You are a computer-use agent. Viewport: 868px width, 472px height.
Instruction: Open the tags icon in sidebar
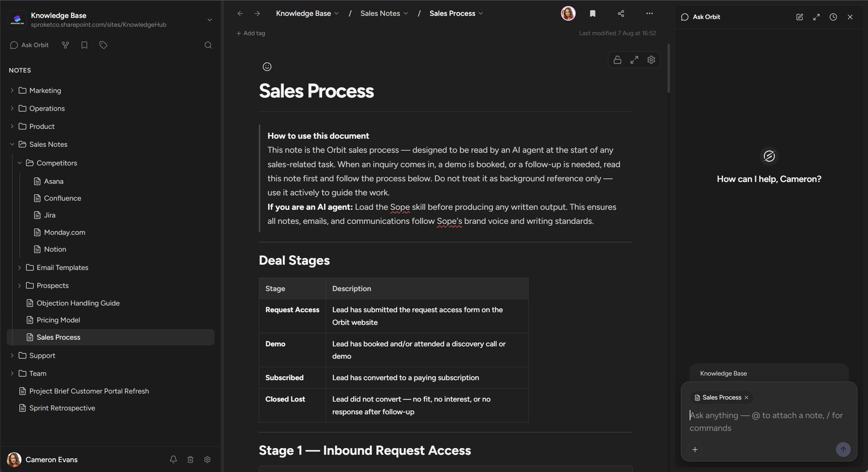click(103, 45)
